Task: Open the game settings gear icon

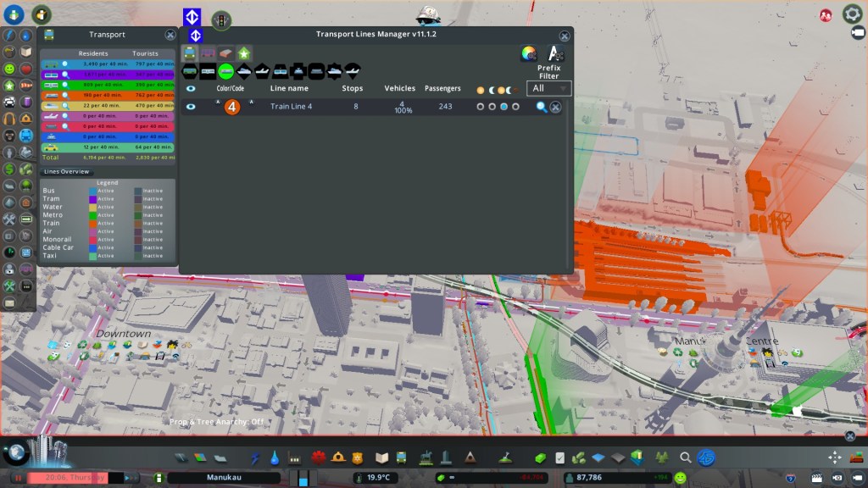Action: tap(852, 14)
